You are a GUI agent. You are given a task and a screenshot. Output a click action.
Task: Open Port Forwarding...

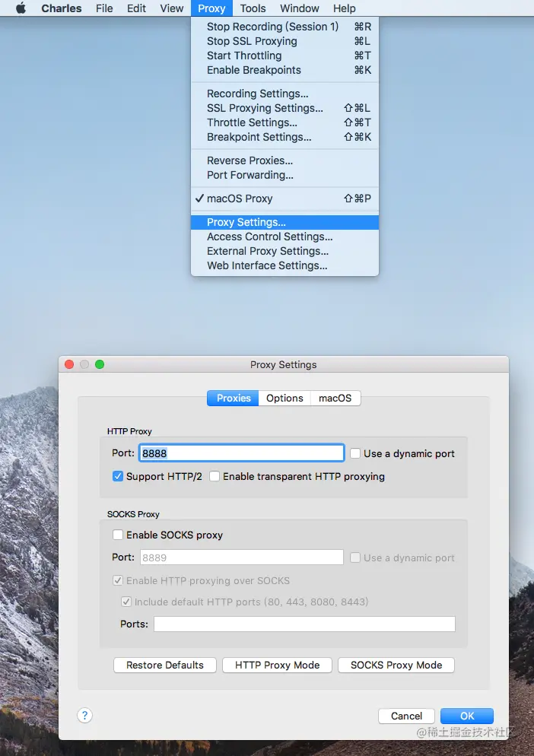pyautogui.click(x=284, y=175)
